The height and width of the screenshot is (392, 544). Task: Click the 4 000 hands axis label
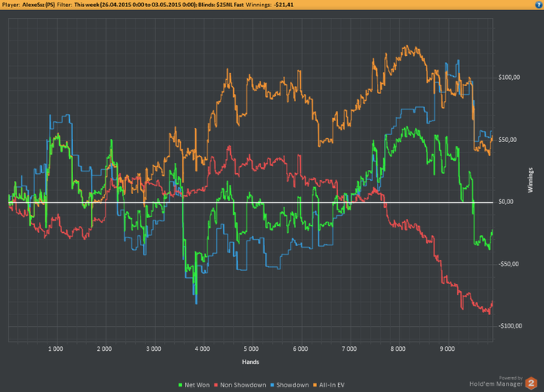click(x=202, y=349)
